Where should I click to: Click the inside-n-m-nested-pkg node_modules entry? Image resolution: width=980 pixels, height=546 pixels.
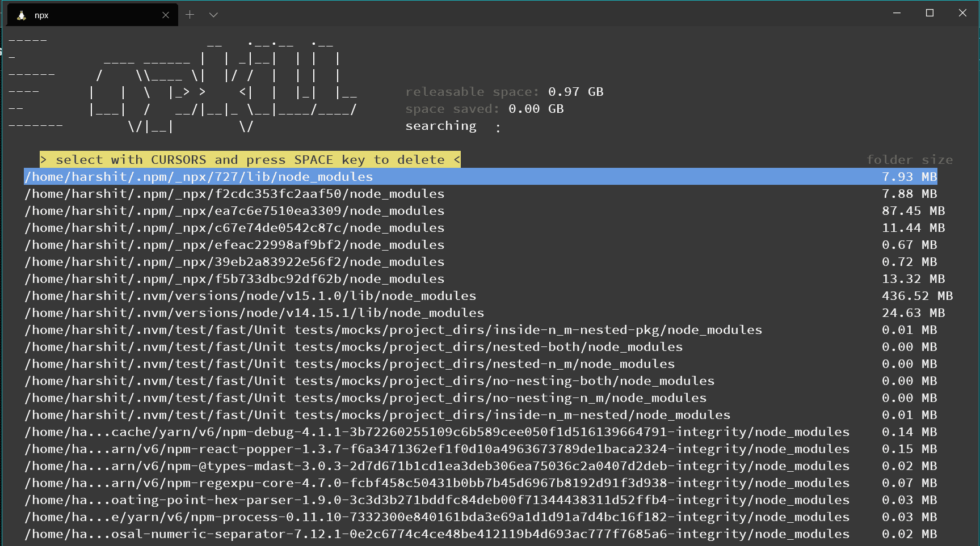(393, 329)
